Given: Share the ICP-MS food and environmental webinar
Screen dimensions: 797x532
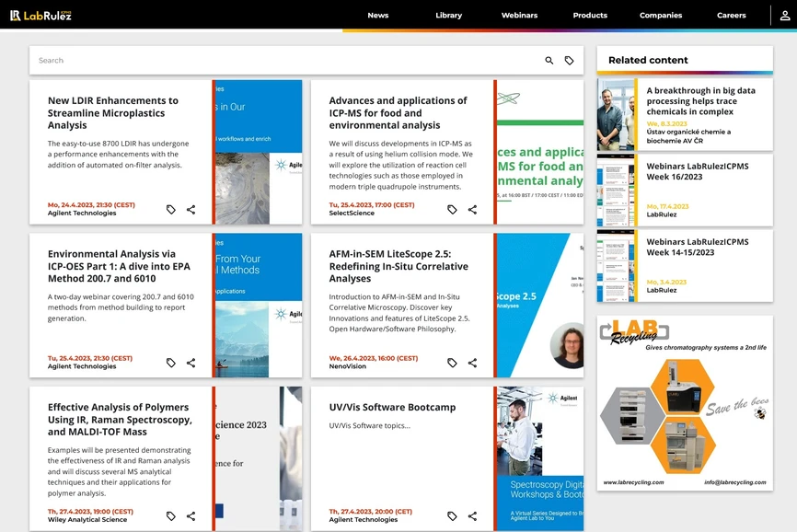Looking at the screenshot, I should (x=472, y=209).
